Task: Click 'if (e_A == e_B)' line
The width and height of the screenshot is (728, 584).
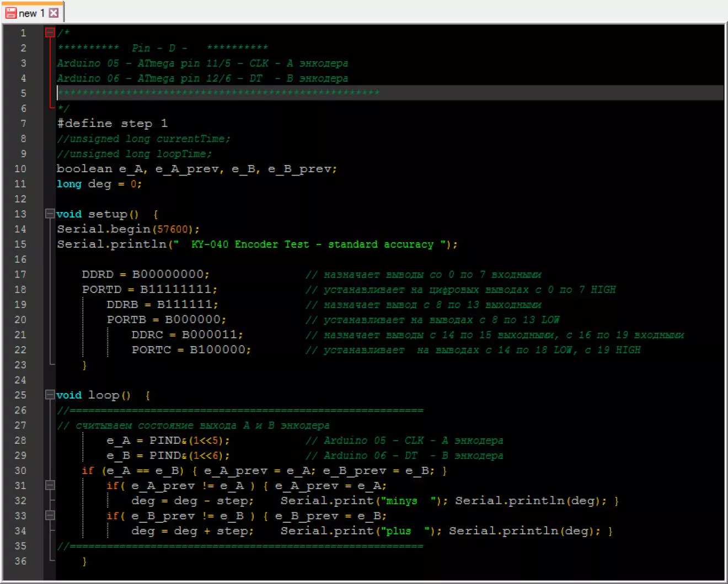Action: click(264, 470)
